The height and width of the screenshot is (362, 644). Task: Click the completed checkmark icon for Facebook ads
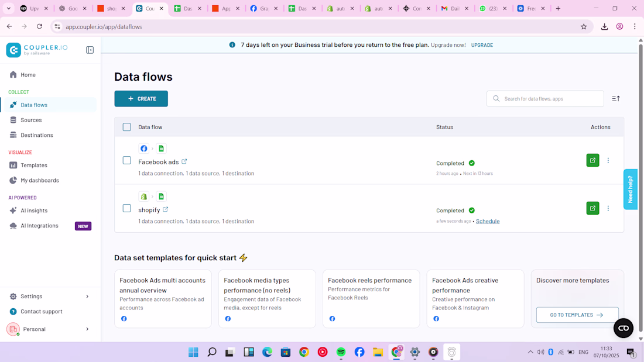pyautogui.click(x=471, y=163)
